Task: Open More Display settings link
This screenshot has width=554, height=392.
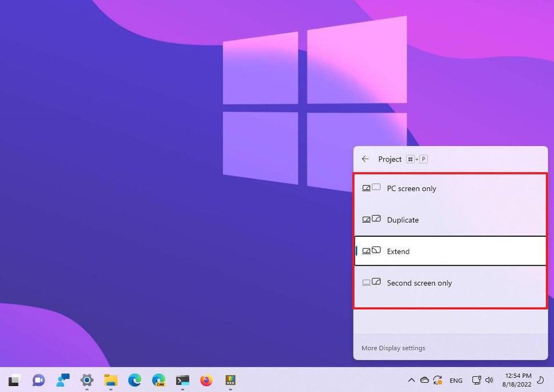Action: click(393, 348)
